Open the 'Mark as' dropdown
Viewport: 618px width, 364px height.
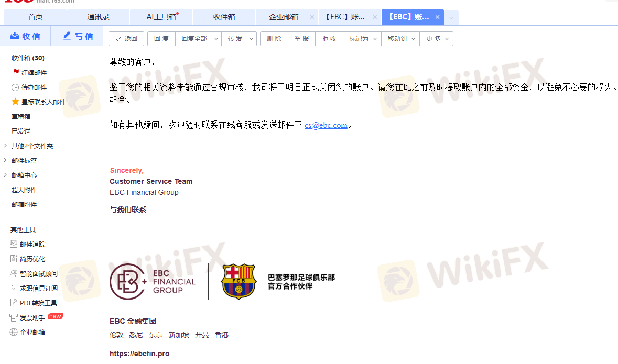tap(363, 39)
